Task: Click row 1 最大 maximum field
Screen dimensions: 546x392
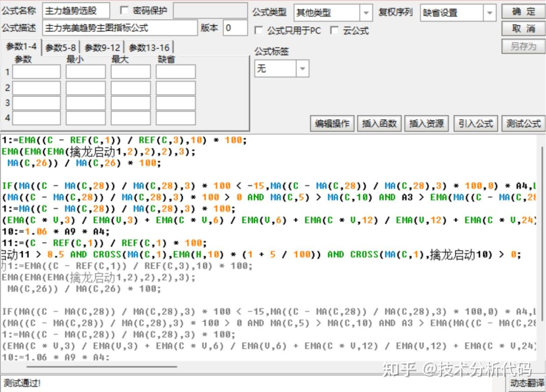Action: tap(131, 72)
